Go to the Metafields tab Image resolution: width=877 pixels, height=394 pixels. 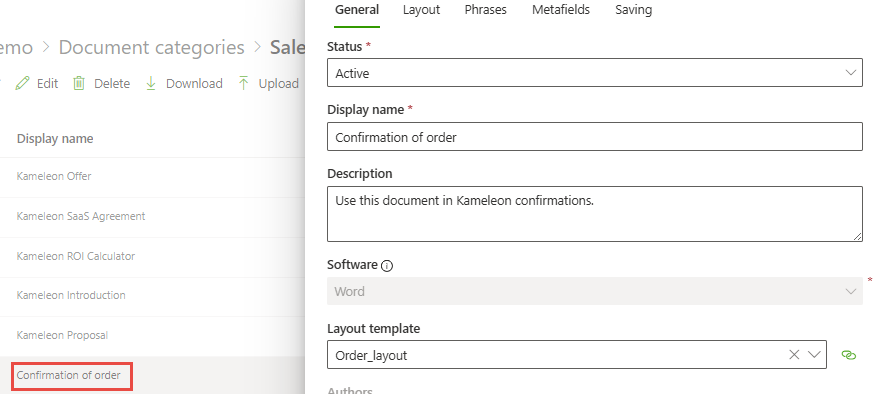(561, 10)
